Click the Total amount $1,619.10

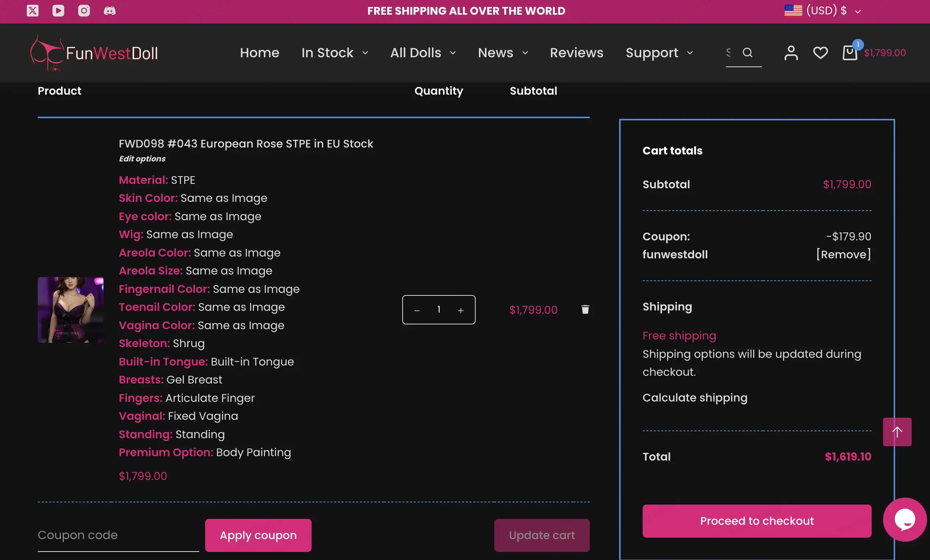click(x=848, y=457)
